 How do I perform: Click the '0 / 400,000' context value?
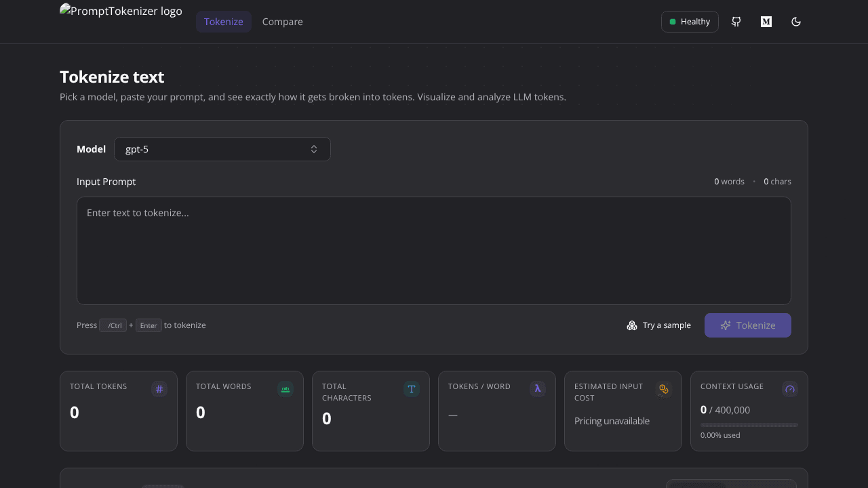click(x=725, y=410)
